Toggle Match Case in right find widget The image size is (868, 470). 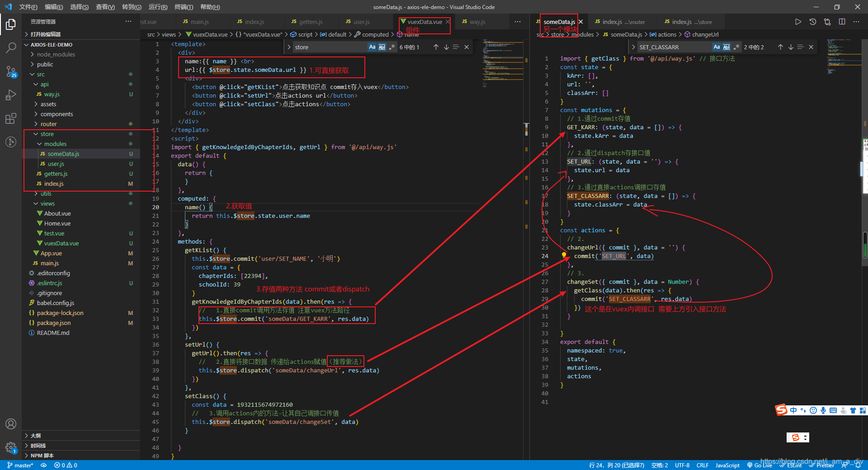point(717,47)
